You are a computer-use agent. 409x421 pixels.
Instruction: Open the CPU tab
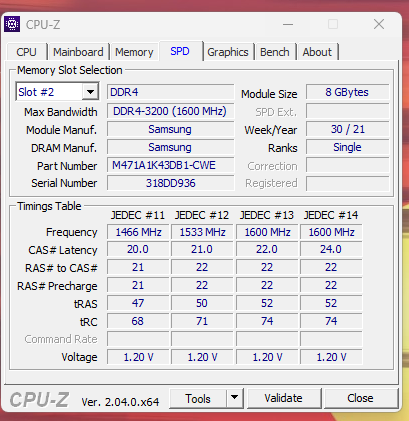[26, 52]
